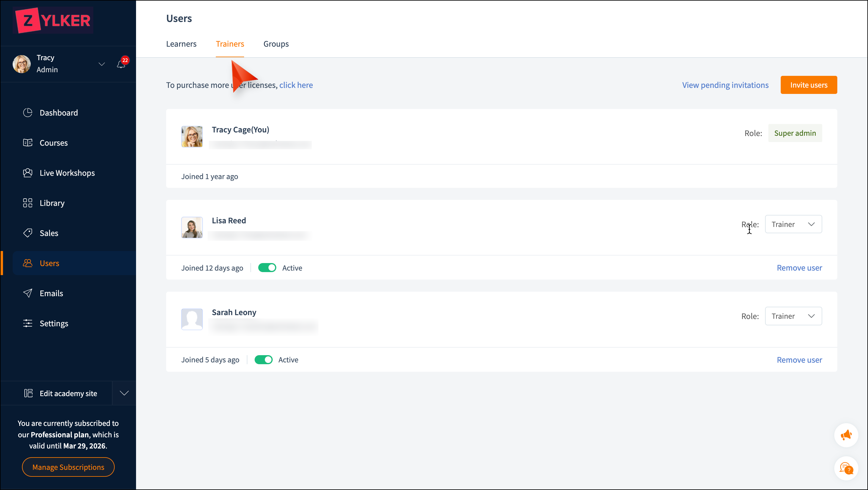
Task: Open the Groups tab
Action: (276, 44)
